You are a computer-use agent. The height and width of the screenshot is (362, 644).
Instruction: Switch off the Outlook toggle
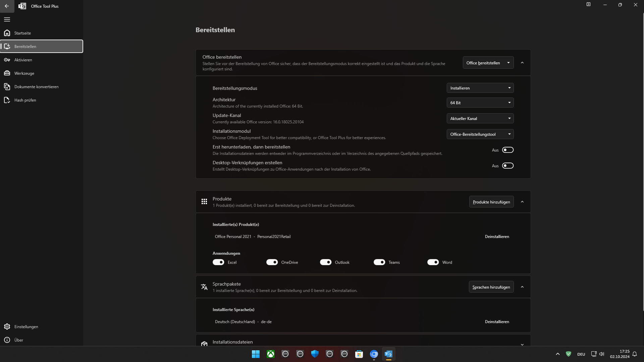[326, 262]
